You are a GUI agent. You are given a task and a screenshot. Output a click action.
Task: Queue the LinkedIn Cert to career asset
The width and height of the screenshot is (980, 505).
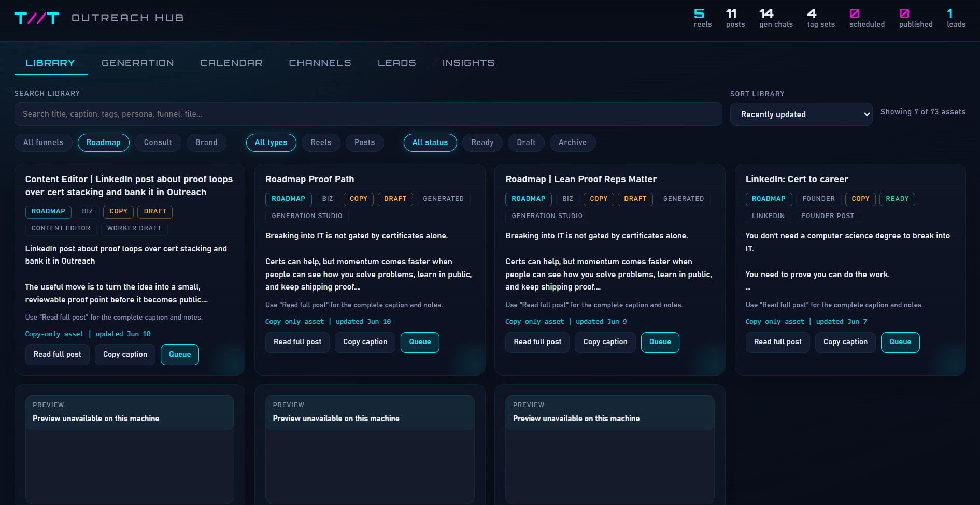coord(900,342)
